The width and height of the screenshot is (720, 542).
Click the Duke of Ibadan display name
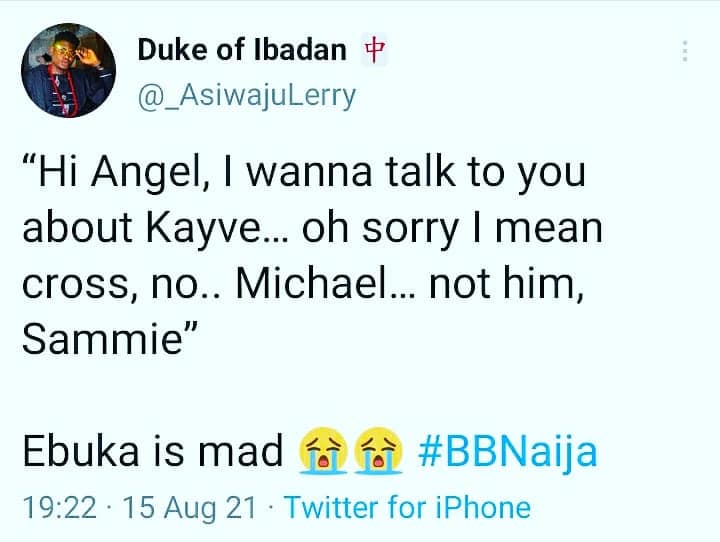[x=242, y=50]
